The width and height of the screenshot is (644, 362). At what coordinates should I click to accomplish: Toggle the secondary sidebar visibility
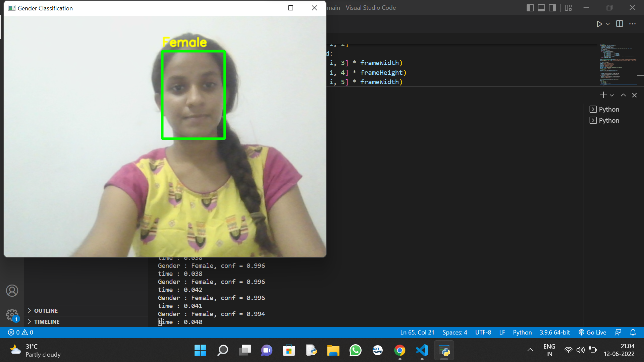pyautogui.click(x=552, y=7)
